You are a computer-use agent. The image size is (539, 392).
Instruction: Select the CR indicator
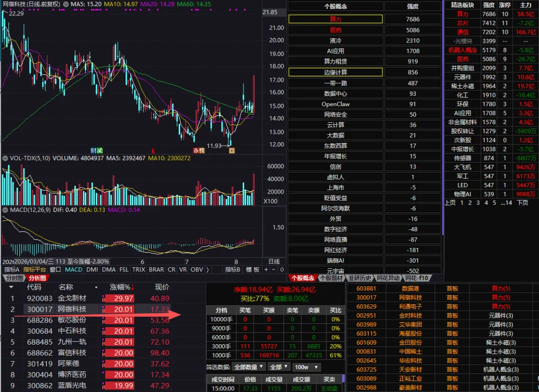pos(172,270)
